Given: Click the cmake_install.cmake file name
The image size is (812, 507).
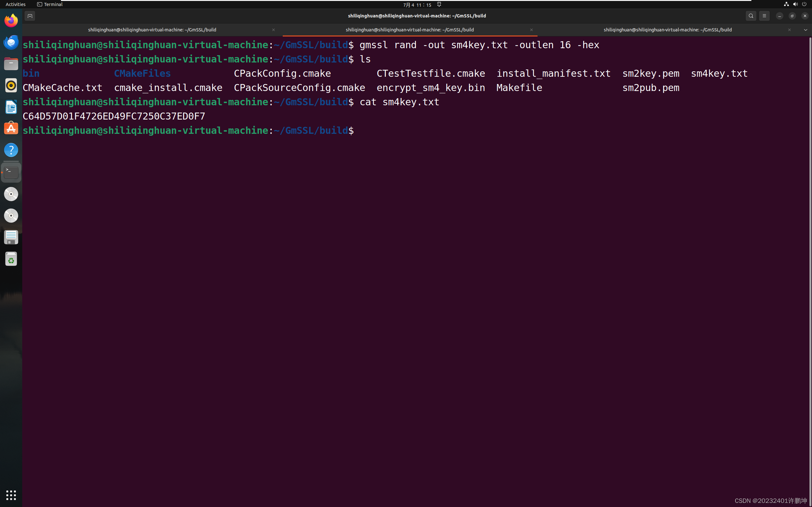Looking at the screenshot, I should pos(168,88).
